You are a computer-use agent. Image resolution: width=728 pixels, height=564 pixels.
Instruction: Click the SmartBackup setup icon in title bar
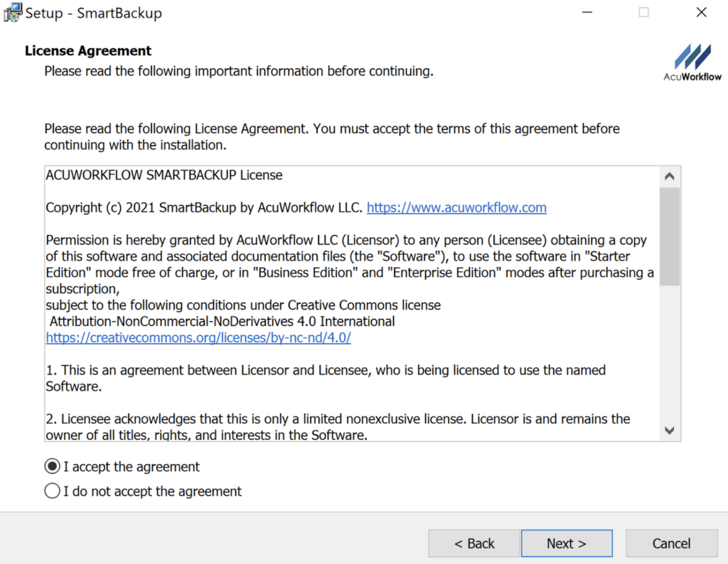coord(12,12)
